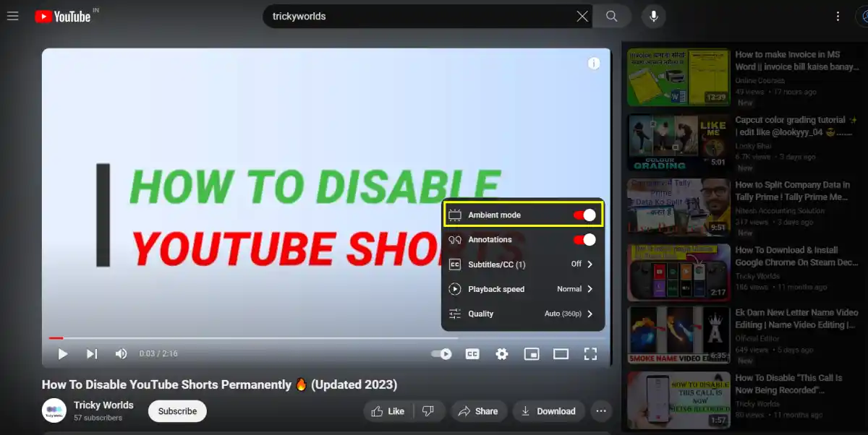Mute the video volume icon
The image size is (868, 435).
(x=121, y=353)
